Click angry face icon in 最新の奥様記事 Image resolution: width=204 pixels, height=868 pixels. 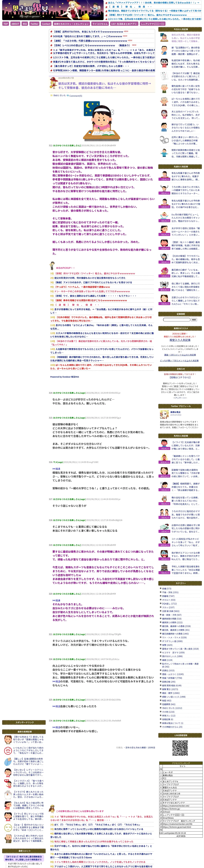point(8,750)
